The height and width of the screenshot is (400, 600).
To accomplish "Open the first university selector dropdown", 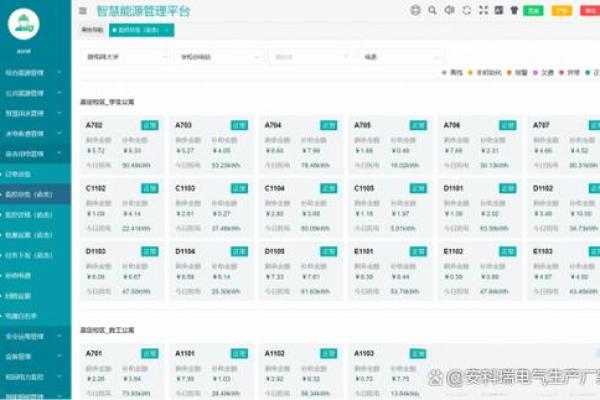I will point(125,57).
